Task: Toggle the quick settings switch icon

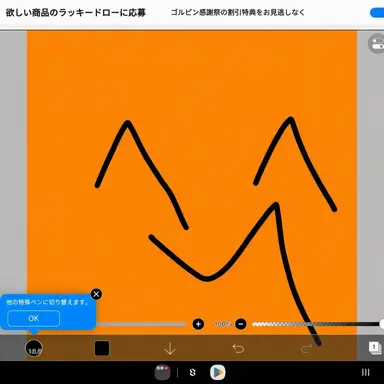Action: coord(377,43)
